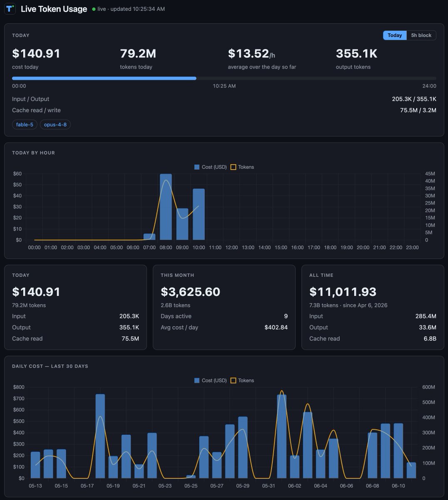The image size is (448, 500).
Task: Click the Days active value 9
Action: 286,316
